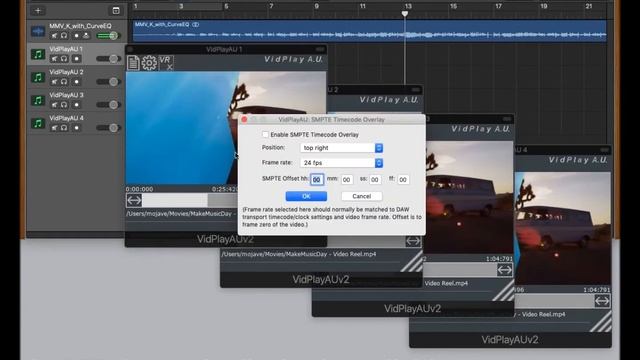640x360 pixels.
Task: Click the playhead marker near bar 13
Action: pos(404,14)
